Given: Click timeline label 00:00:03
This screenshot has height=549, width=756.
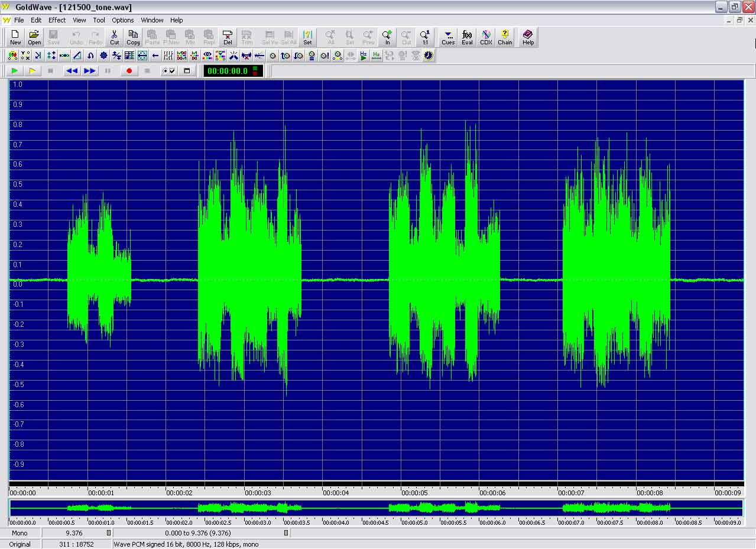Looking at the screenshot, I should (x=258, y=493).
